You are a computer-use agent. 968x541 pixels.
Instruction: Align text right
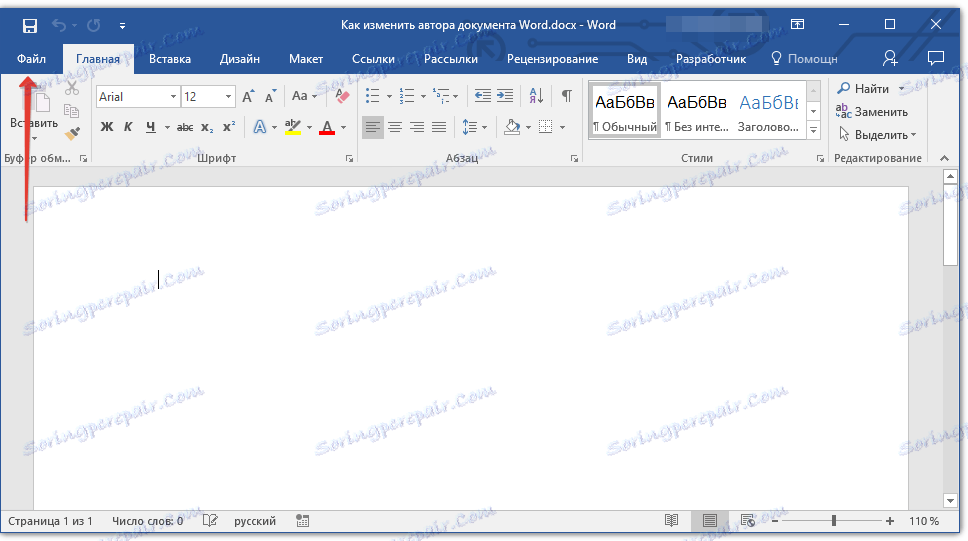[x=417, y=127]
